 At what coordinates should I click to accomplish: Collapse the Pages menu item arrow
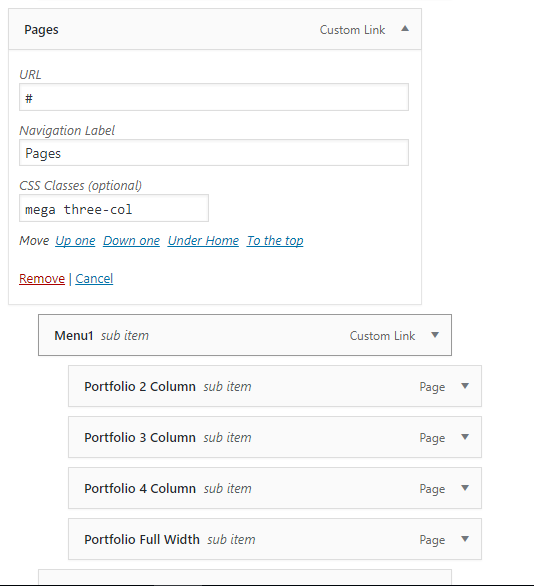[x=405, y=29]
